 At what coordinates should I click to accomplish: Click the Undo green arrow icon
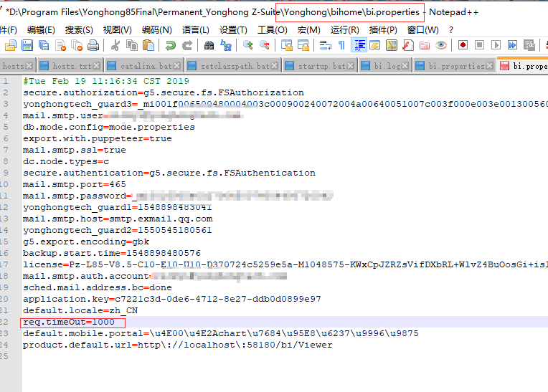pyautogui.click(x=170, y=46)
